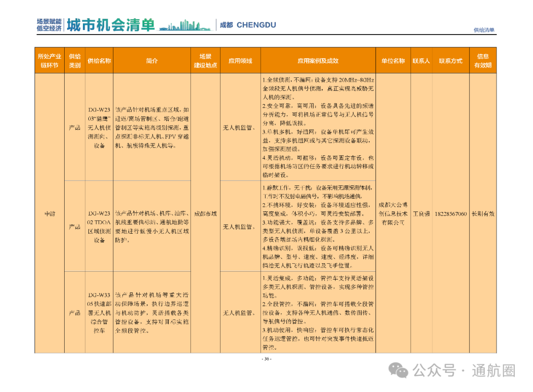
Task: Click the '所处产业链环节' column header
Action: click(x=50, y=61)
